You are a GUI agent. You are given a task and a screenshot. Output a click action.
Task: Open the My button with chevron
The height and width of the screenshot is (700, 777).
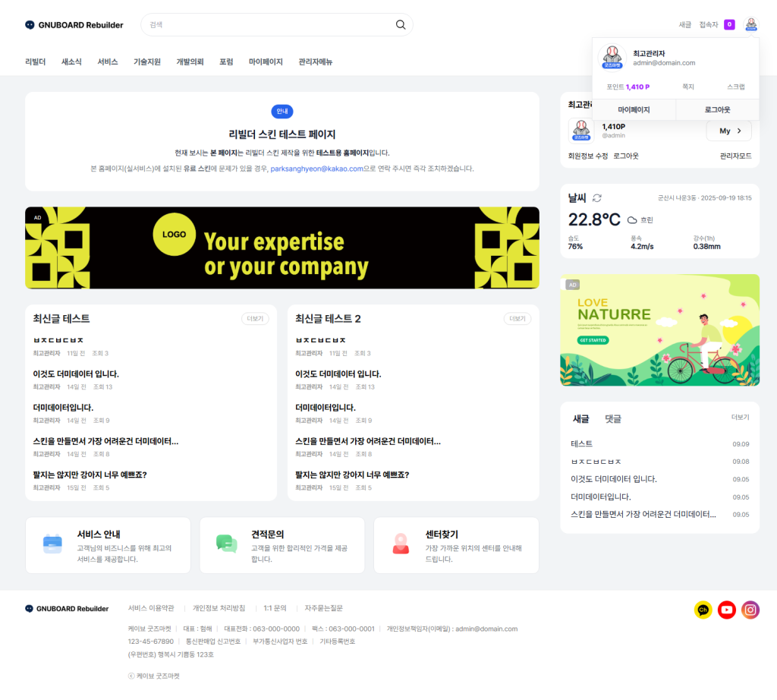tap(729, 131)
